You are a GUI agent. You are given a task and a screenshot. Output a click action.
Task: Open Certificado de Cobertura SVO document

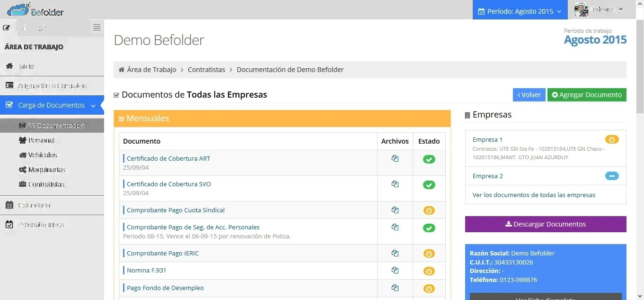169,184
